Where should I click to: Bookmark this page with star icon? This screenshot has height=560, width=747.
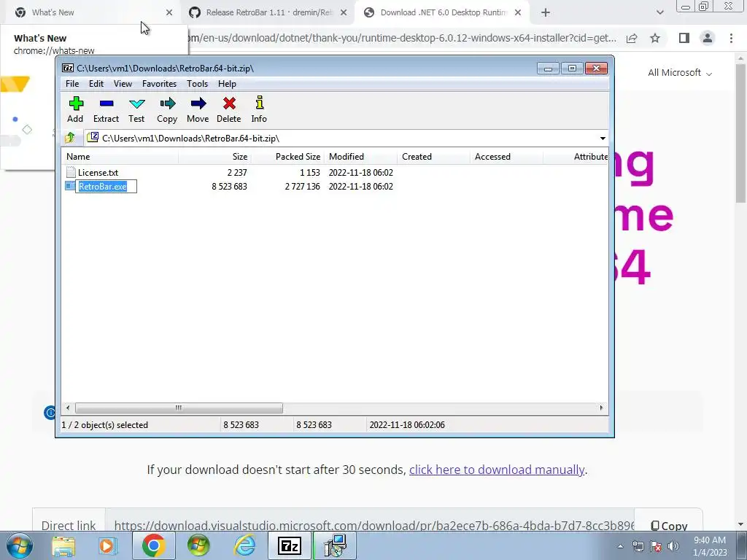[655, 38]
